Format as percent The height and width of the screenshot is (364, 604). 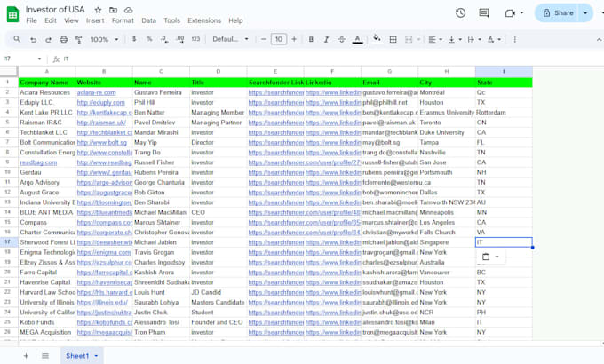point(149,39)
